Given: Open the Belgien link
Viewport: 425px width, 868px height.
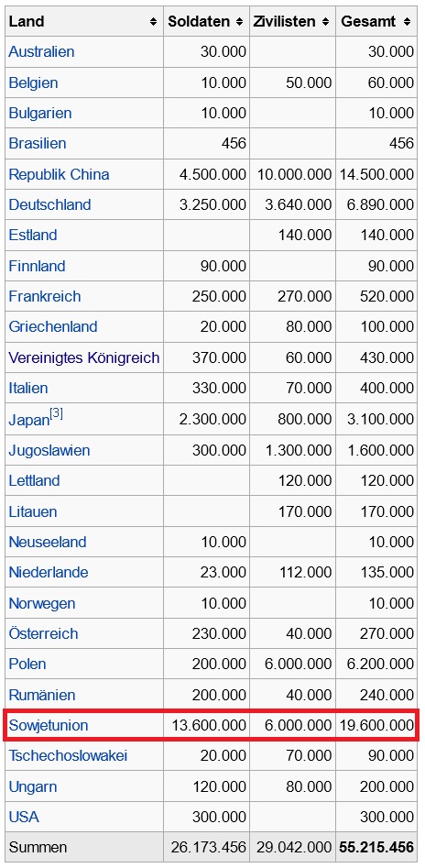Looking at the screenshot, I should click(33, 83).
